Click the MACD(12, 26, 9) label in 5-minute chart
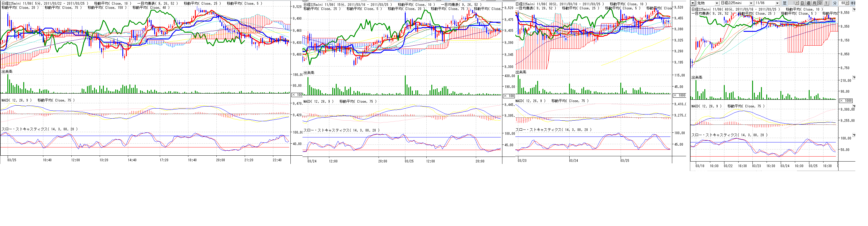This screenshot has width=868, height=226. [17, 100]
